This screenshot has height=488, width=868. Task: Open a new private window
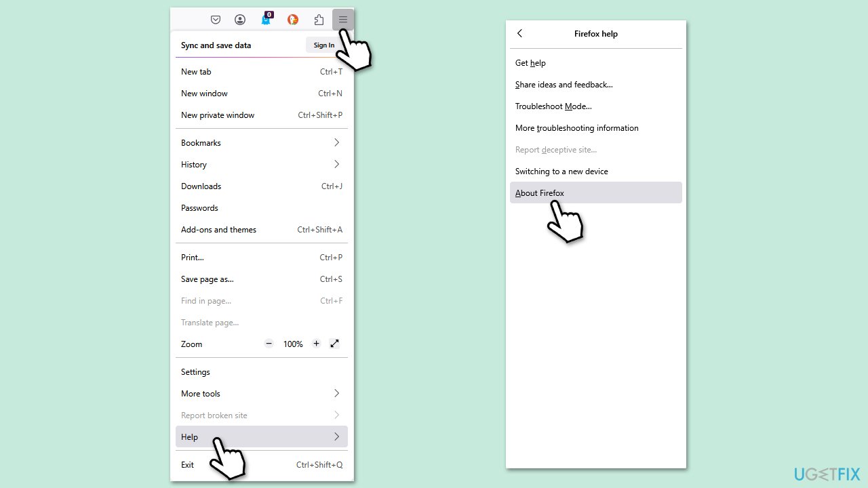(x=218, y=115)
